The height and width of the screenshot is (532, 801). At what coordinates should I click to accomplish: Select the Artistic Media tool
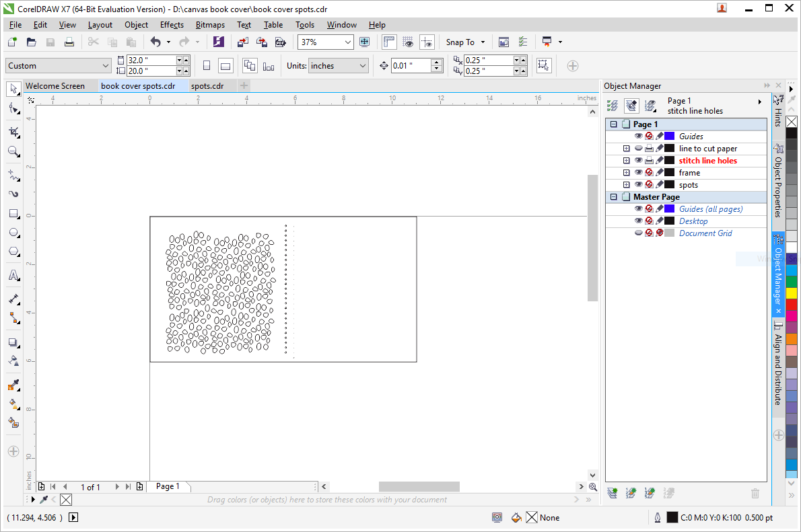[13, 194]
